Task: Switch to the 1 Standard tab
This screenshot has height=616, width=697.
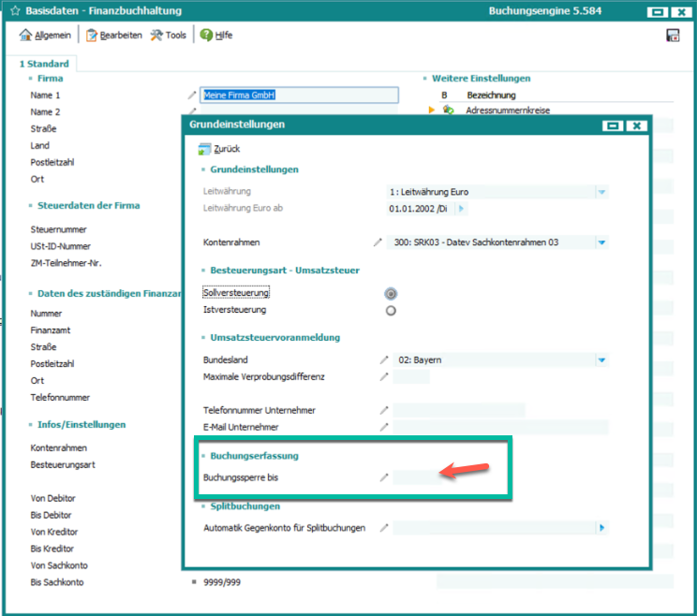Action: click(44, 65)
